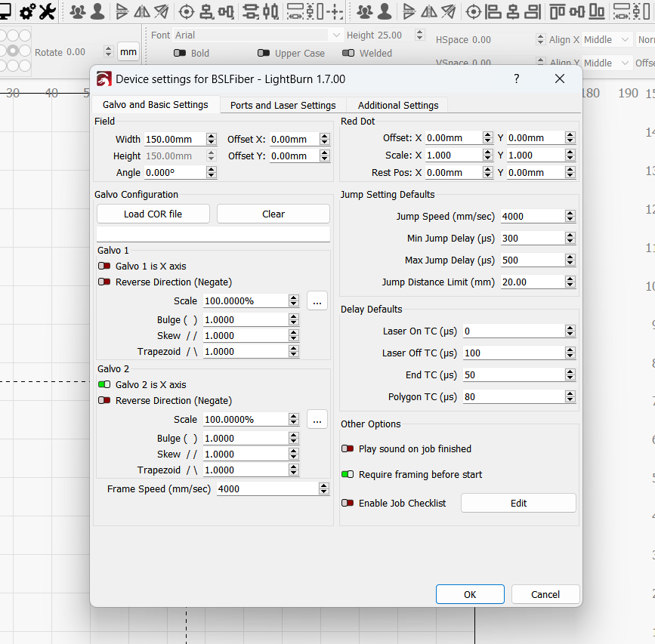Click Cancel to dismiss Device settings
The height and width of the screenshot is (644, 655).
point(545,594)
